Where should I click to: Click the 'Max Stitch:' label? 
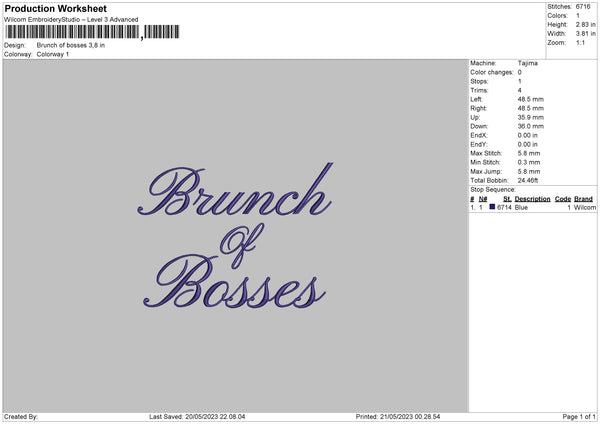[x=486, y=153]
